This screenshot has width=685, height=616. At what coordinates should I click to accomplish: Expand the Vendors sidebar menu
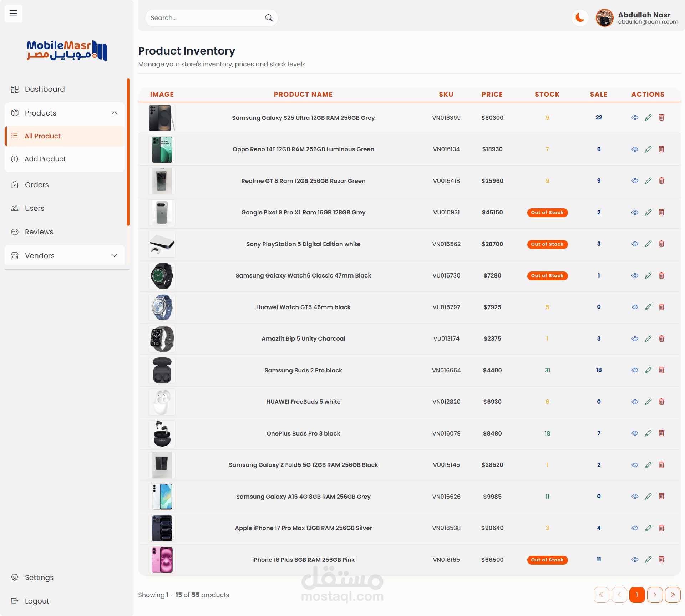[x=114, y=256]
